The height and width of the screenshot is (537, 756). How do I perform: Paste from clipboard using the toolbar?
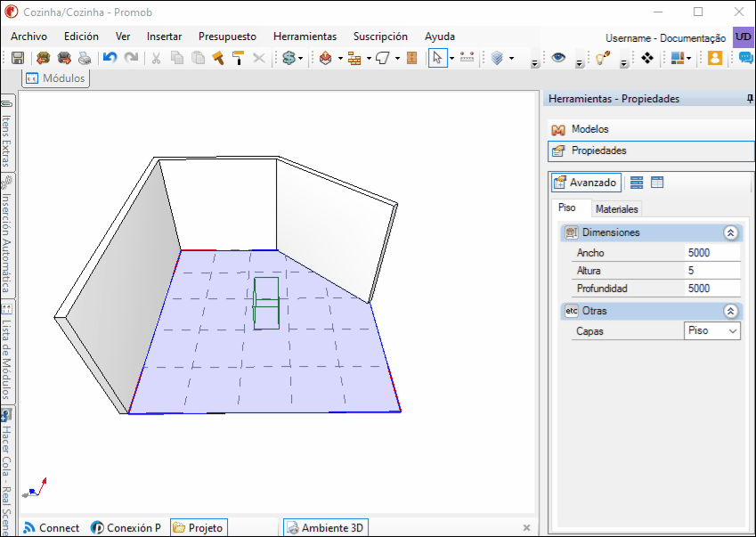click(x=198, y=58)
